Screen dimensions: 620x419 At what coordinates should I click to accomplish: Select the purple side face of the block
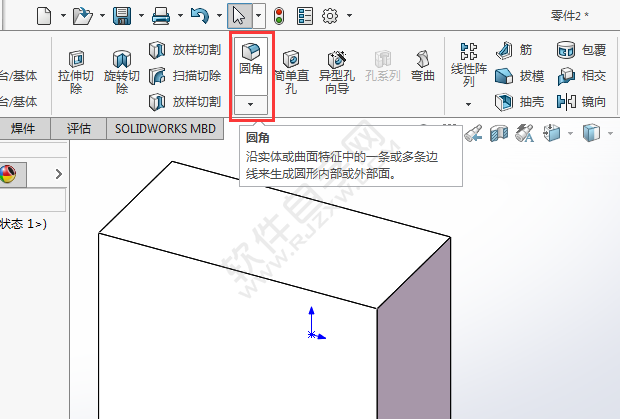[414, 332]
